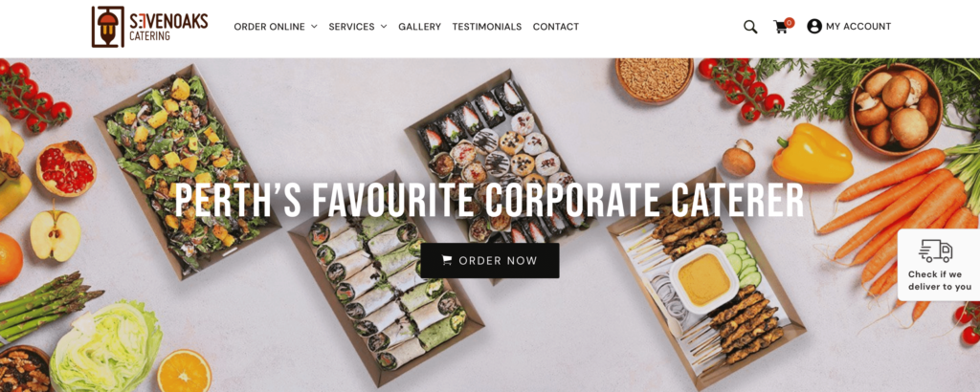The width and height of the screenshot is (980, 392).
Task: Go to the Gallery page
Action: coord(419,27)
